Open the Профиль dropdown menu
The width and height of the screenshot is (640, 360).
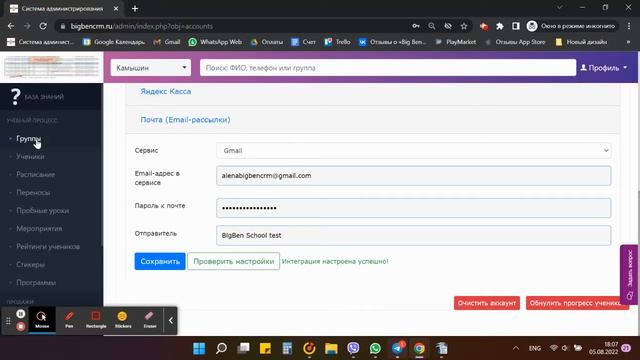pyautogui.click(x=604, y=68)
